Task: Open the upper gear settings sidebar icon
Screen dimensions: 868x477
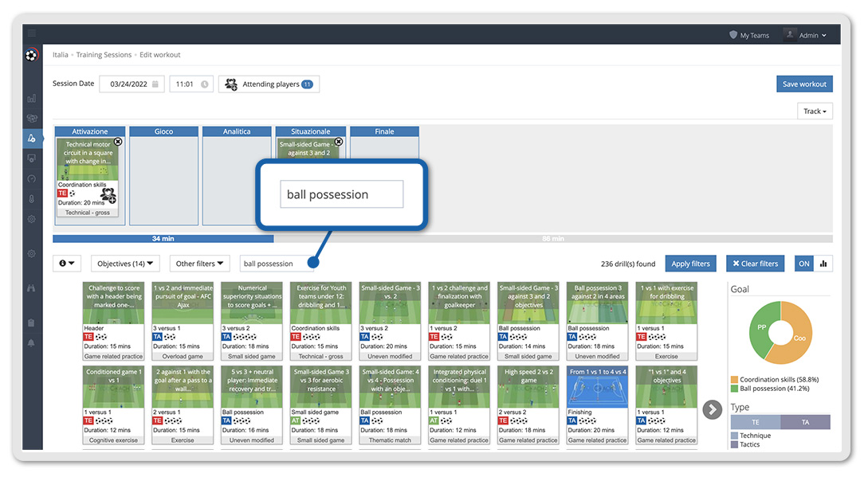Action: point(32,219)
